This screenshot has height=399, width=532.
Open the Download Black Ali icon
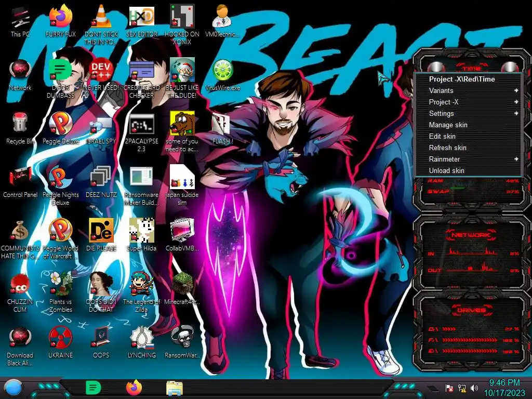(20, 338)
